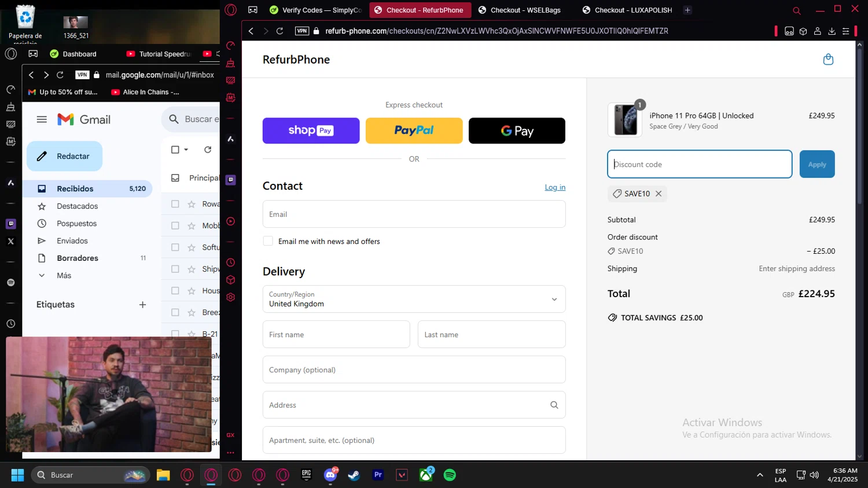Click the First name field
This screenshot has height=488, width=868.
point(336,334)
